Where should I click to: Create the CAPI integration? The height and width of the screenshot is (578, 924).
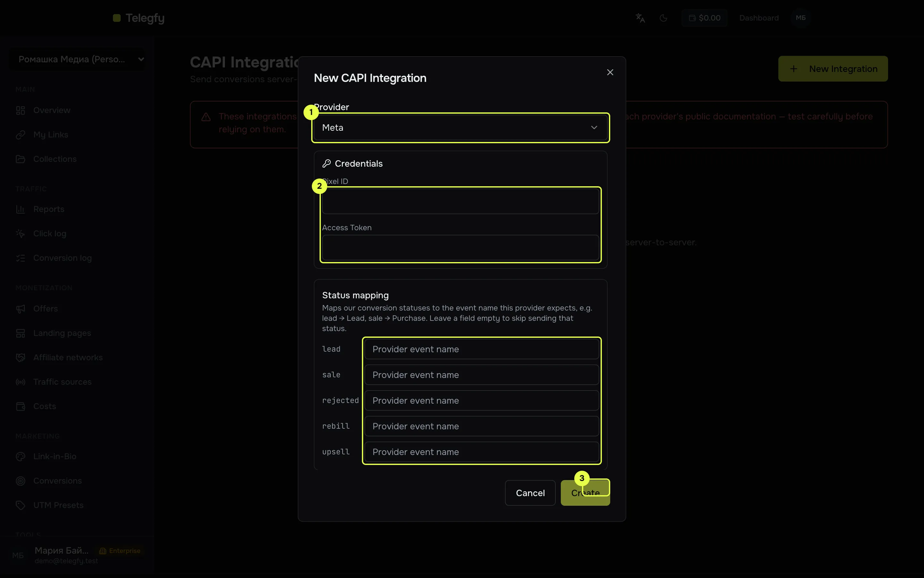coord(585,493)
